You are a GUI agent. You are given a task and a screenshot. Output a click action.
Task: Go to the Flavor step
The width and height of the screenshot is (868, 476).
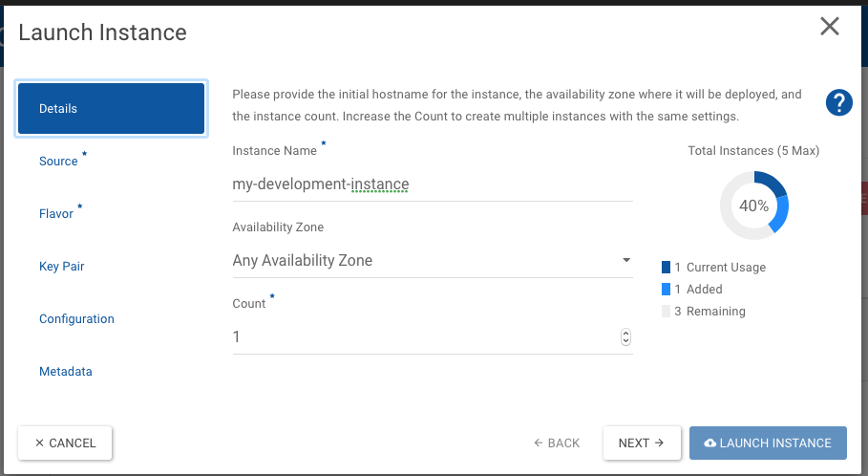(x=56, y=213)
